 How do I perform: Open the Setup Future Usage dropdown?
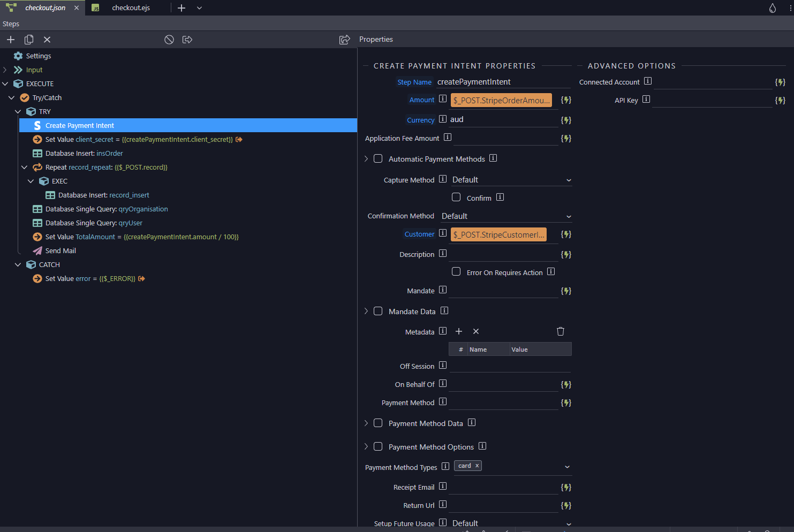click(x=568, y=523)
